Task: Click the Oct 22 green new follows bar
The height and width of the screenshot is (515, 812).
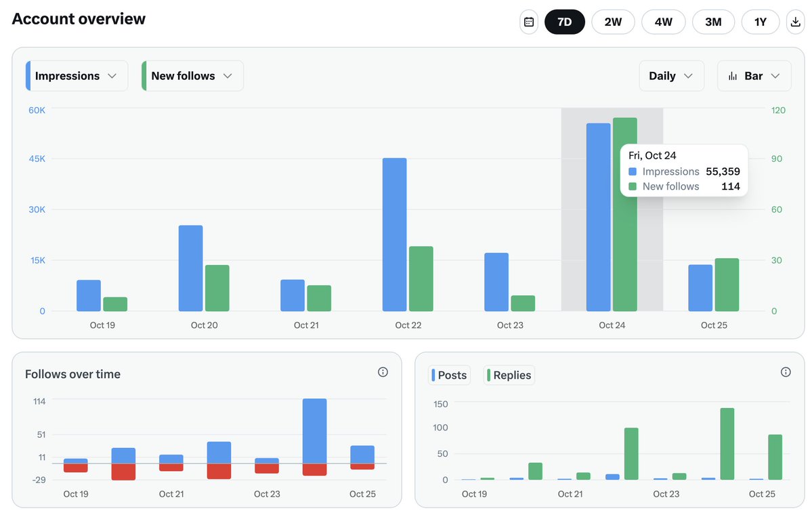Action: [x=421, y=279]
